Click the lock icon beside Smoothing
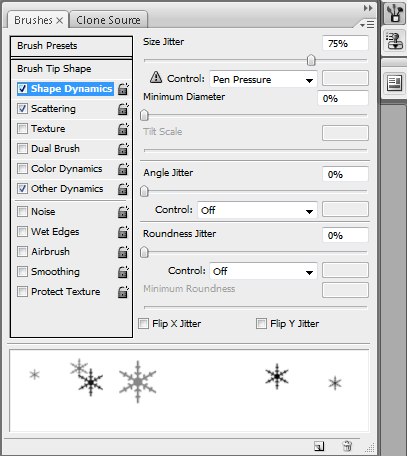This screenshot has width=407, height=456. (123, 272)
